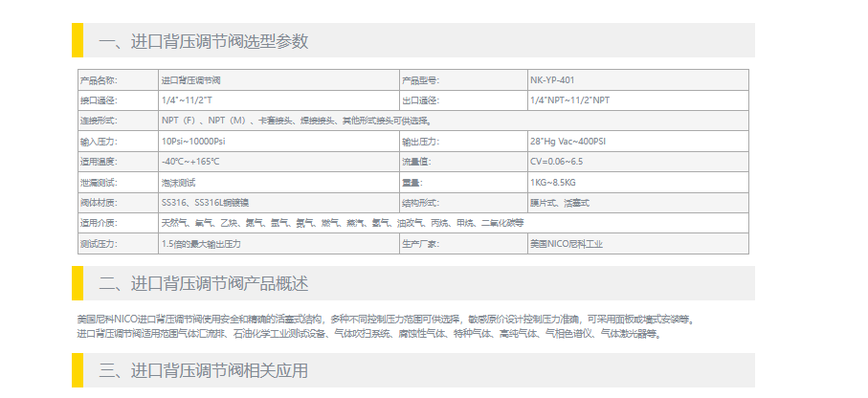
Task: Open the 三、进口背压调节阀相关应用 section heading
Action: coord(203,371)
